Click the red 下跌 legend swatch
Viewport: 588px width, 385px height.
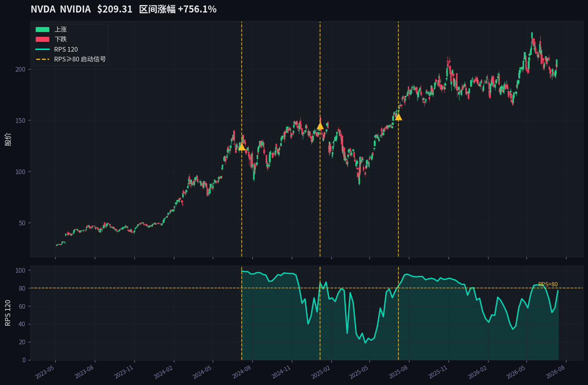[x=42, y=39]
